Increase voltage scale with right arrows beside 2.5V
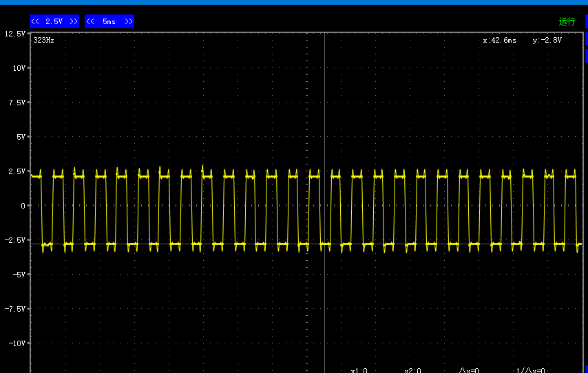The width and height of the screenshot is (588, 373). click(x=74, y=21)
